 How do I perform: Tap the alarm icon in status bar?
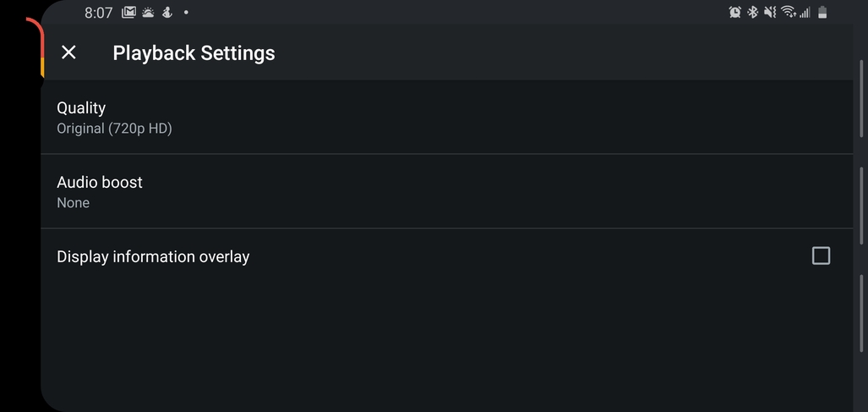(734, 13)
